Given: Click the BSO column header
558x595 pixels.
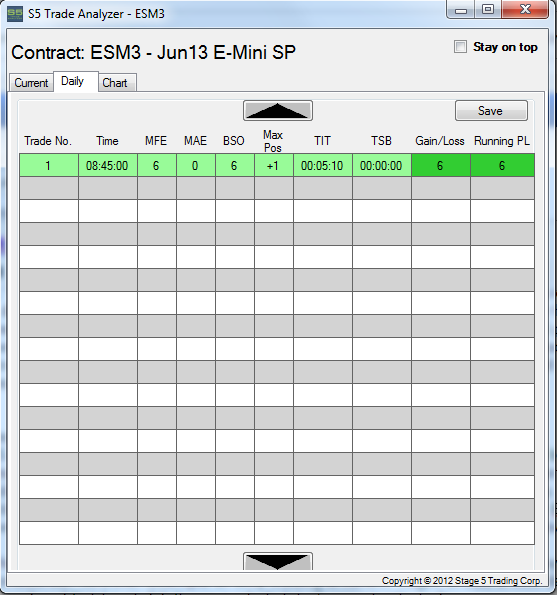Looking at the screenshot, I should coord(233,141).
